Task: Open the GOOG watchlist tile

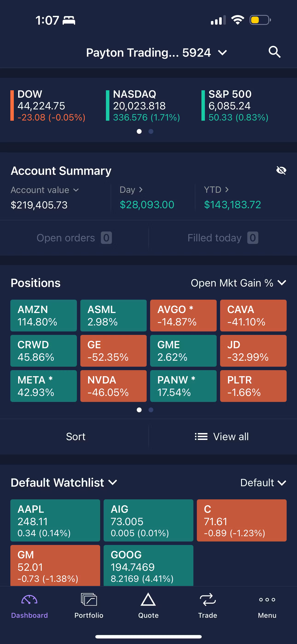Action: 148,565
